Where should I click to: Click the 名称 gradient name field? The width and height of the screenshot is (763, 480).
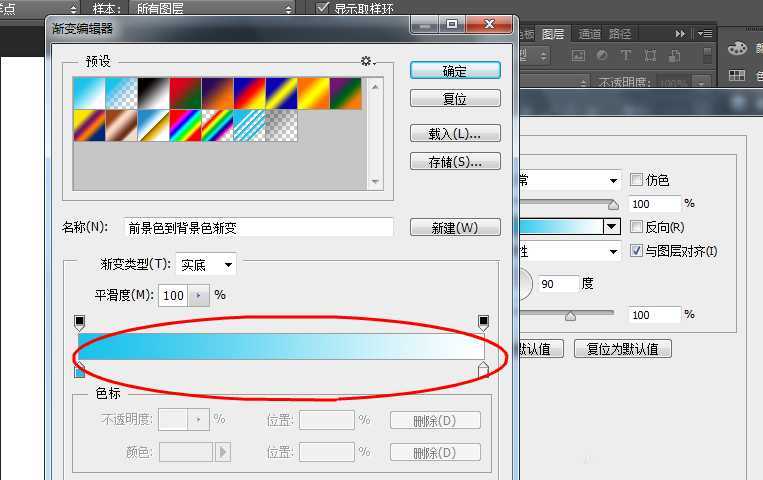pos(258,228)
